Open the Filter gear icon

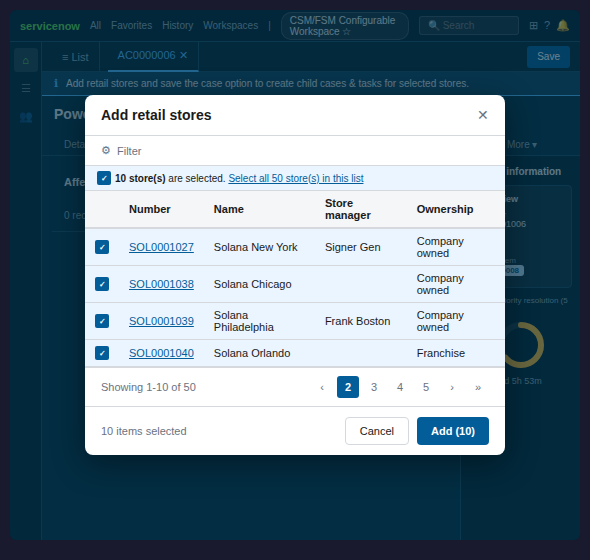(106, 151)
